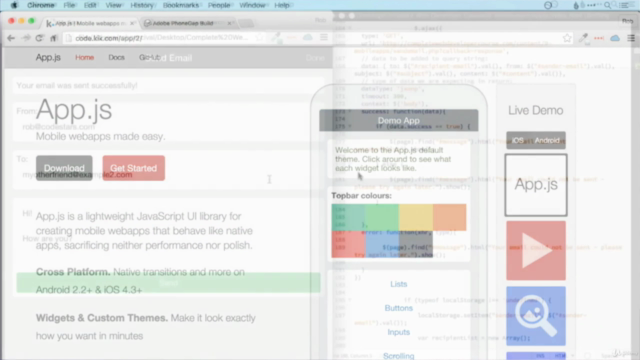The width and height of the screenshot is (640, 360).
Task: Open the Bookmarks menu
Action: click(x=181, y=5)
